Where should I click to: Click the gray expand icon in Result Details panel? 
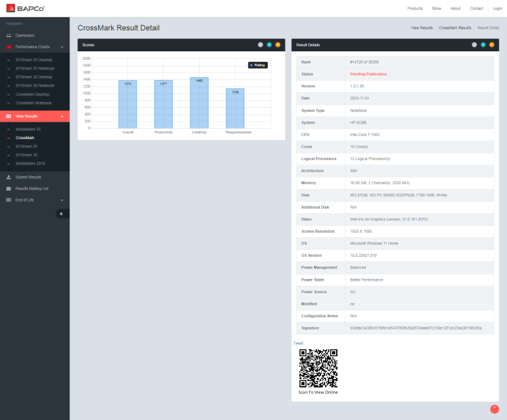(474, 45)
